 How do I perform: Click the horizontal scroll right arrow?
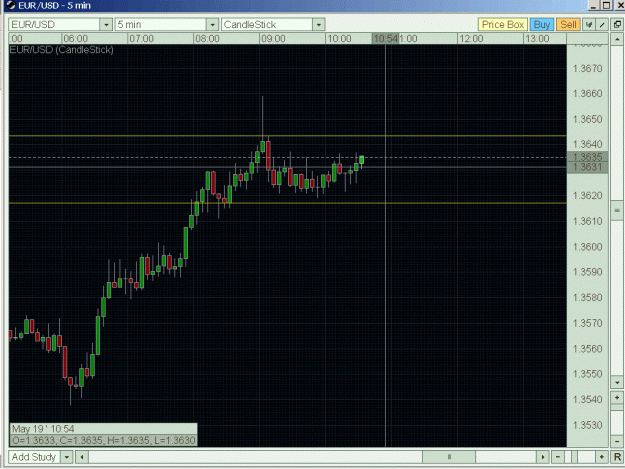(542, 457)
